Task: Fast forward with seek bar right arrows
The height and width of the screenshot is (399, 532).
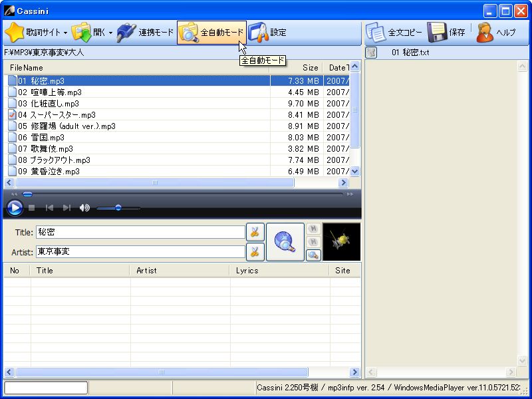Action: pyautogui.click(x=350, y=194)
